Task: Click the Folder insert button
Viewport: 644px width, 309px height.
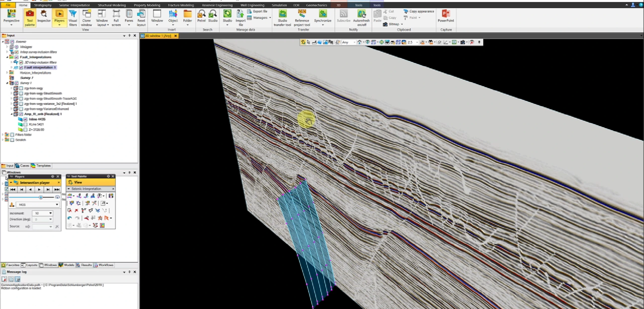Action: pos(187,18)
